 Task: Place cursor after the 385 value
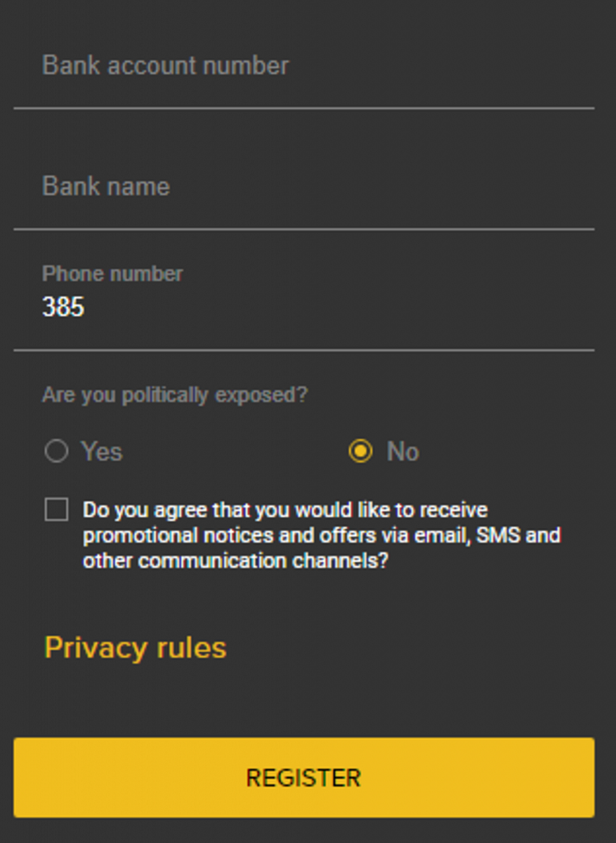(x=86, y=308)
